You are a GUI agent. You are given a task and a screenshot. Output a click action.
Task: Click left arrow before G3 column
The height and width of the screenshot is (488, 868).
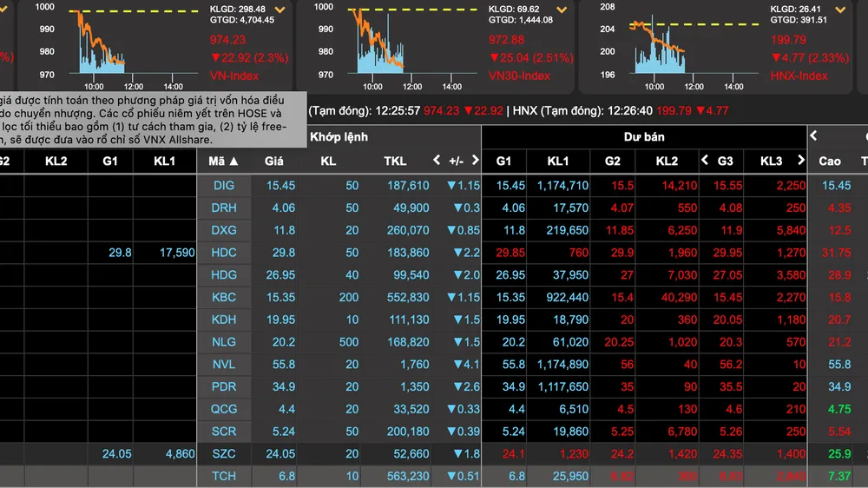tap(705, 160)
